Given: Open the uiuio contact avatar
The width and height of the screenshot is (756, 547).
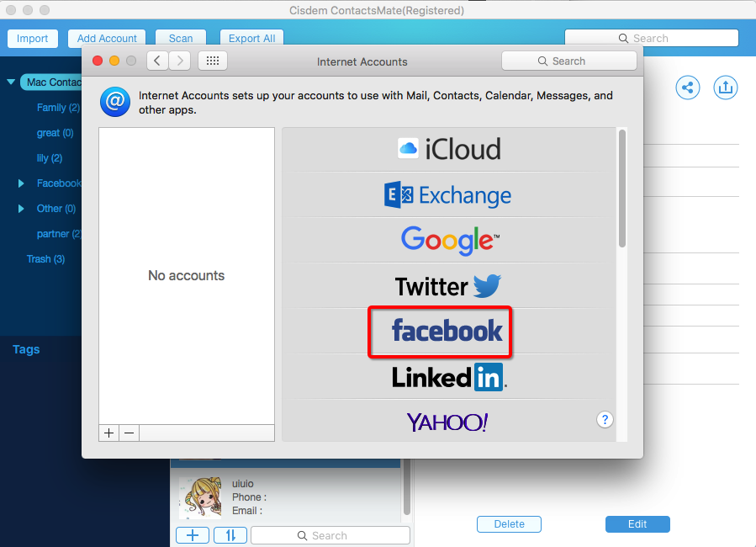Looking at the screenshot, I should [200, 497].
